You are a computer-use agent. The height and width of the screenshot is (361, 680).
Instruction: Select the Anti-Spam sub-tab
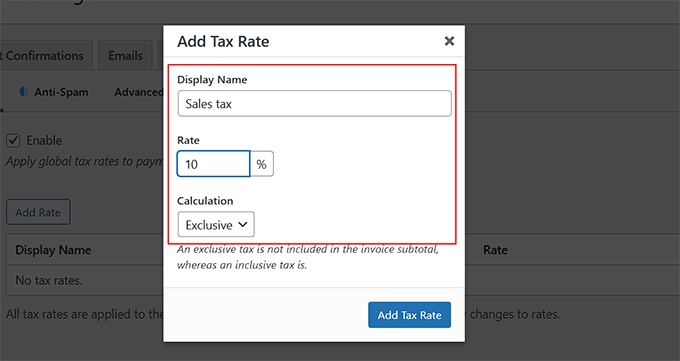click(x=61, y=92)
